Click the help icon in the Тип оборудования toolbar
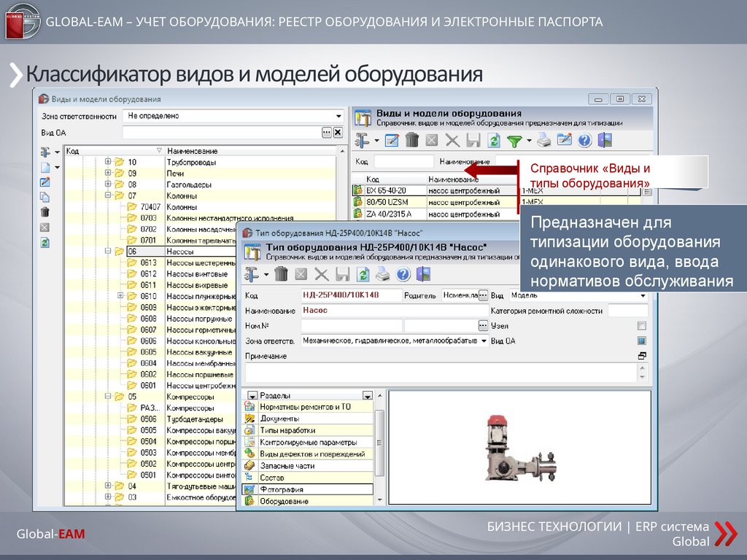 [x=403, y=274]
